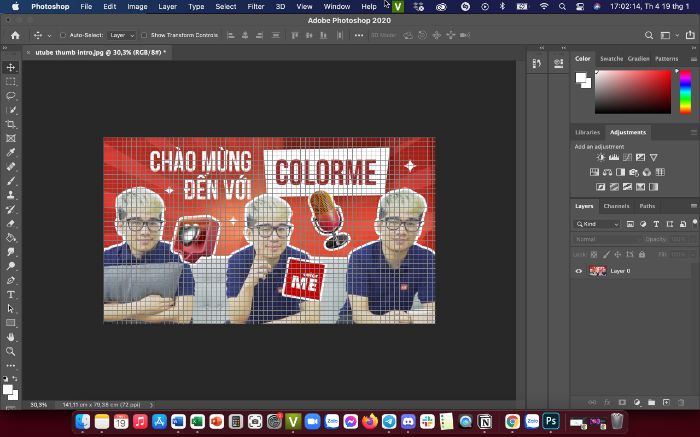Select the Horizontal Type tool
Image resolution: width=700 pixels, height=437 pixels.
[11, 295]
